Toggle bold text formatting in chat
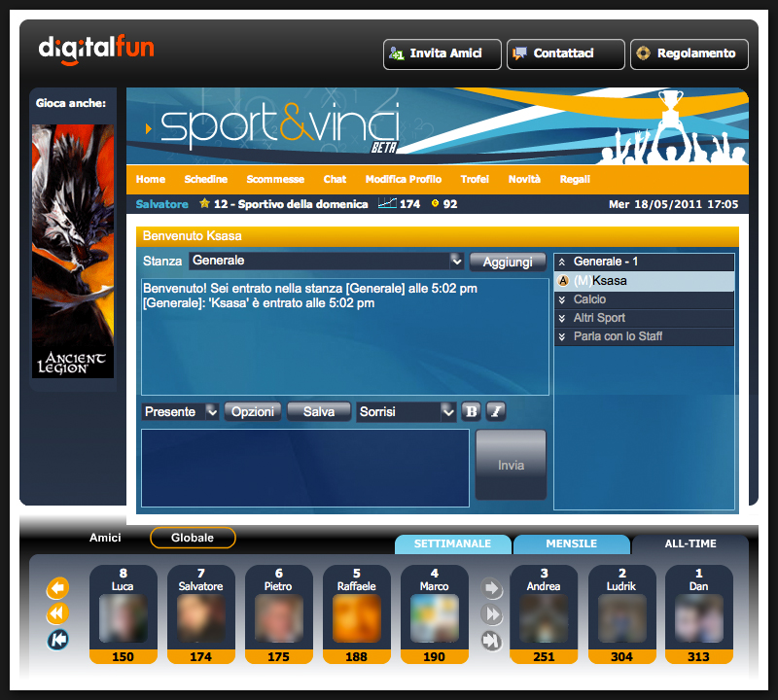Screen dimensions: 778x700 click(472, 411)
